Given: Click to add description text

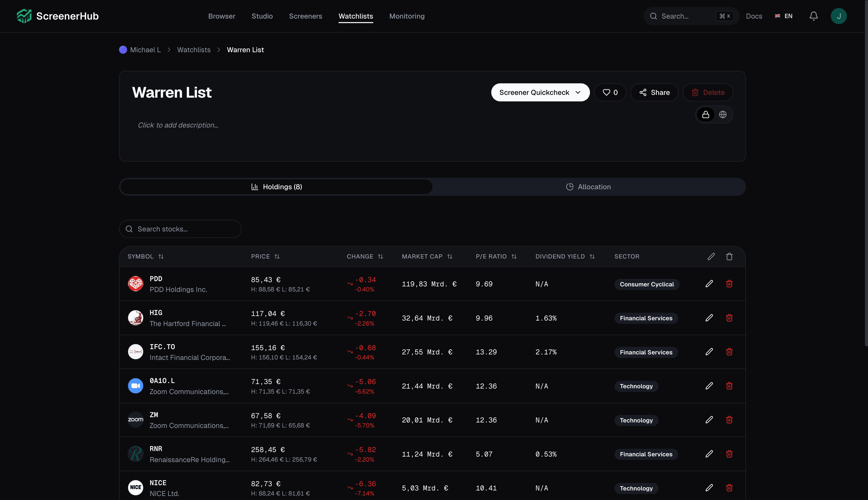Looking at the screenshot, I should click(178, 125).
